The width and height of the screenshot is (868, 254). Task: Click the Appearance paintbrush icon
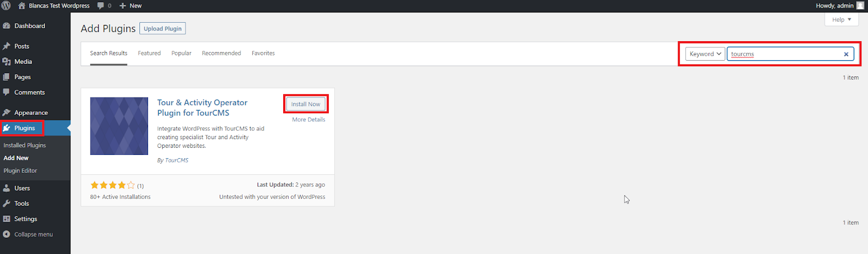7,113
